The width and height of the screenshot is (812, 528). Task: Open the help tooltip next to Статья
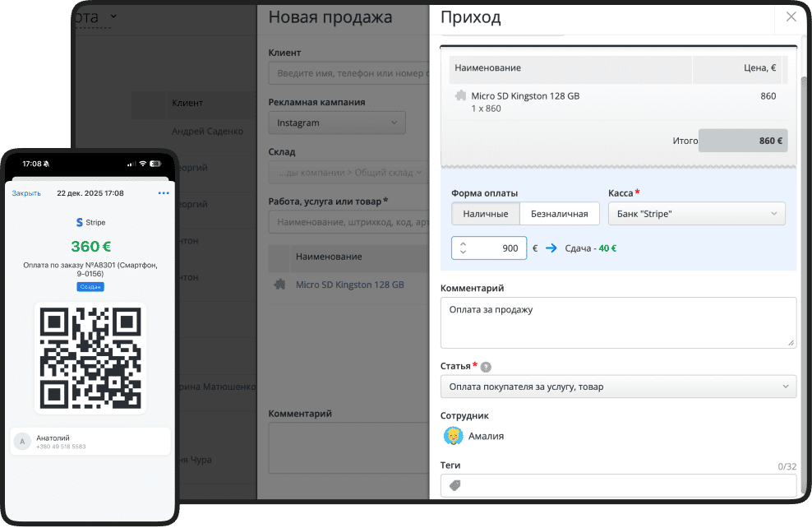487,367
